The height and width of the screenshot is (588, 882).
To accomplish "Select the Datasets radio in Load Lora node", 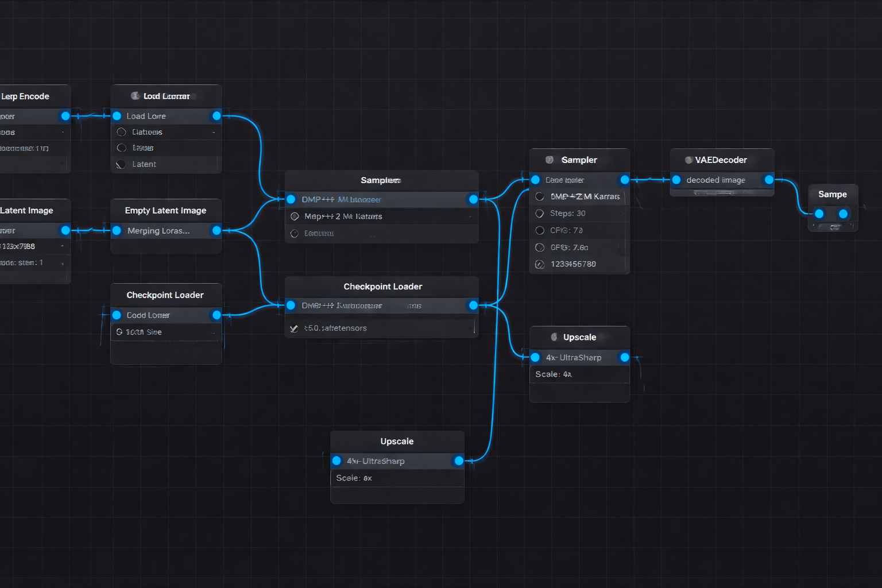I will coord(121,131).
